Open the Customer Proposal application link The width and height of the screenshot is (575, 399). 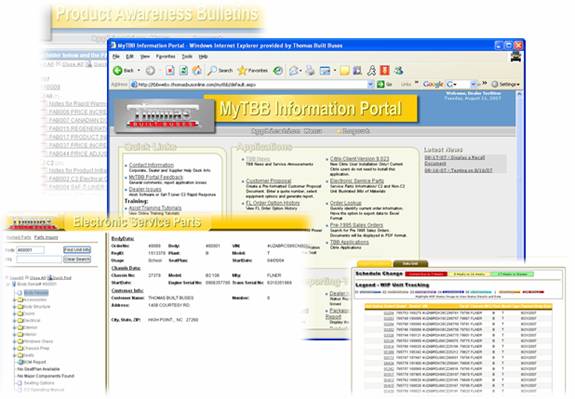point(268,181)
